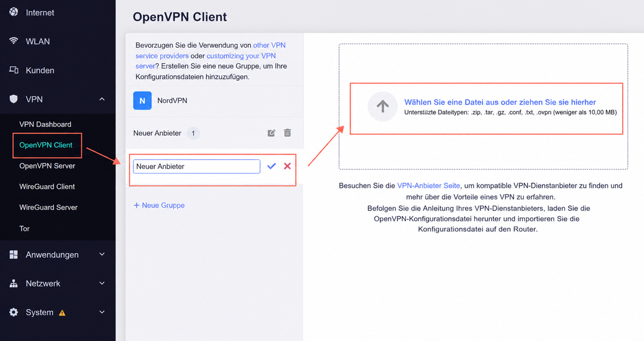The image size is (644, 341).
Task: Click the upload arrow icon
Action: click(x=382, y=106)
